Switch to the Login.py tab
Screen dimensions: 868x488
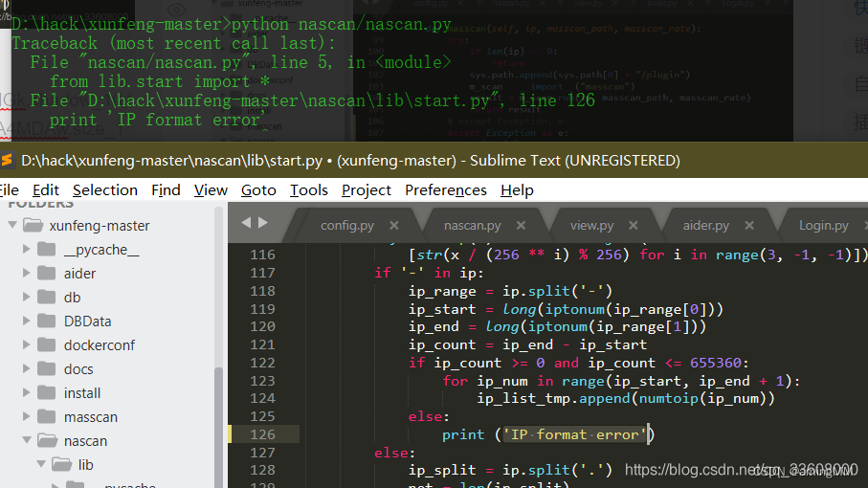[x=824, y=225]
